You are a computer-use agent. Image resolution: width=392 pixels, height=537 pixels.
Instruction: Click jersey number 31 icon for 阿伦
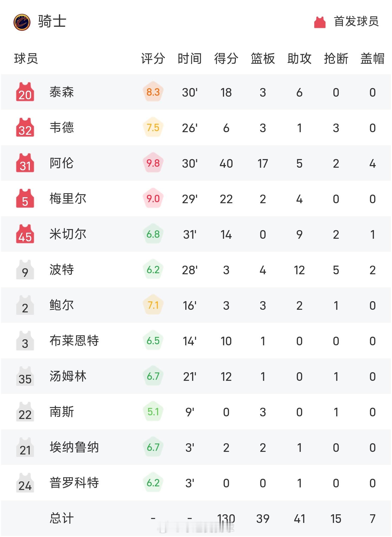click(x=25, y=163)
